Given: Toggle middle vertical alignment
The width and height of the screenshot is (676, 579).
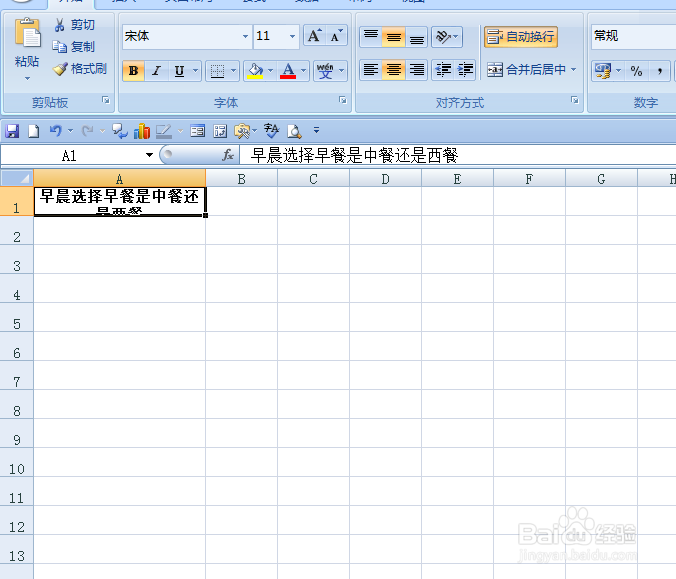Looking at the screenshot, I should click(x=394, y=36).
